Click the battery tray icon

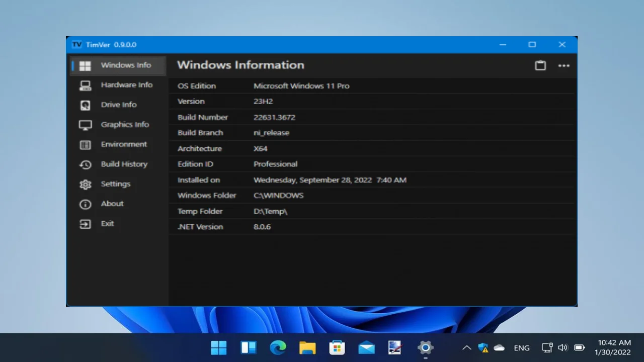[x=580, y=347]
